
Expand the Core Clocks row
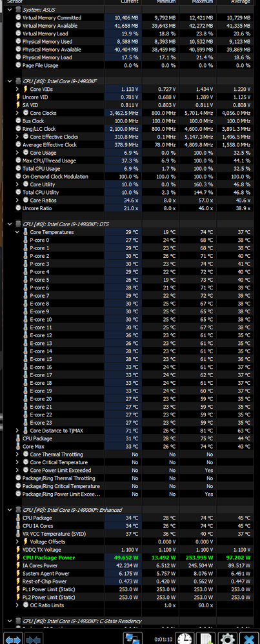click(17, 113)
